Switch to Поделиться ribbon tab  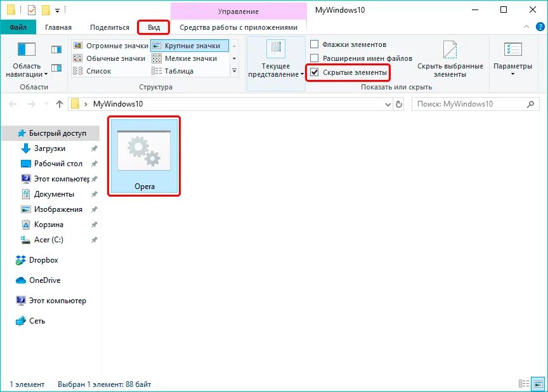[110, 27]
